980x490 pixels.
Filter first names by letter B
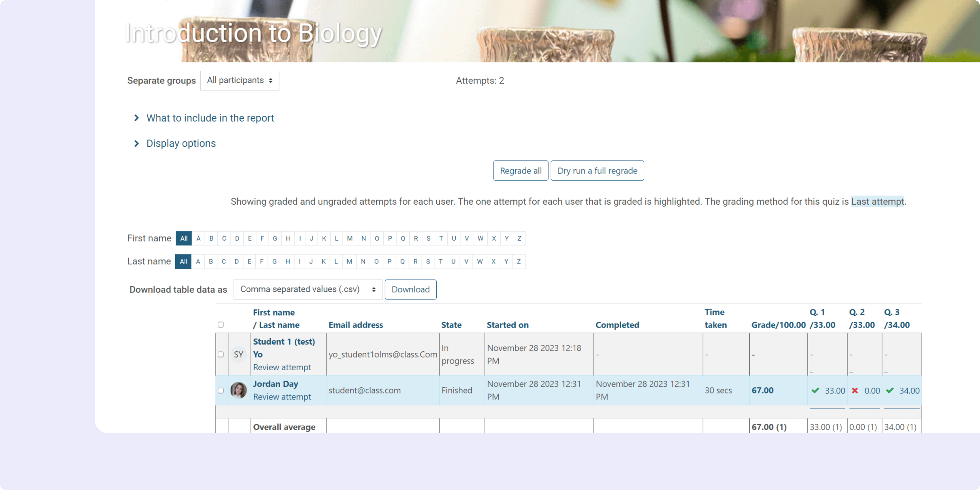pyautogui.click(x=211, y=238)
